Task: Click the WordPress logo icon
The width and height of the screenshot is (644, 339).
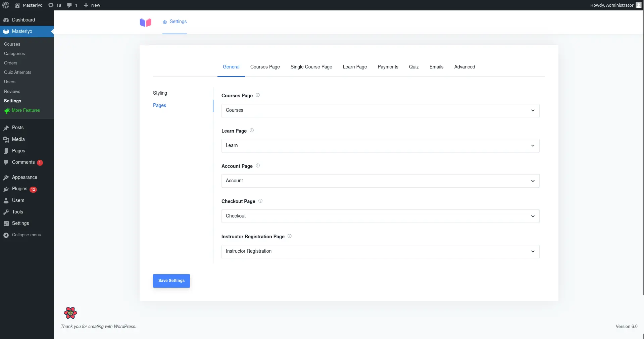Action: pyautogui.click(x=6, y=5)
